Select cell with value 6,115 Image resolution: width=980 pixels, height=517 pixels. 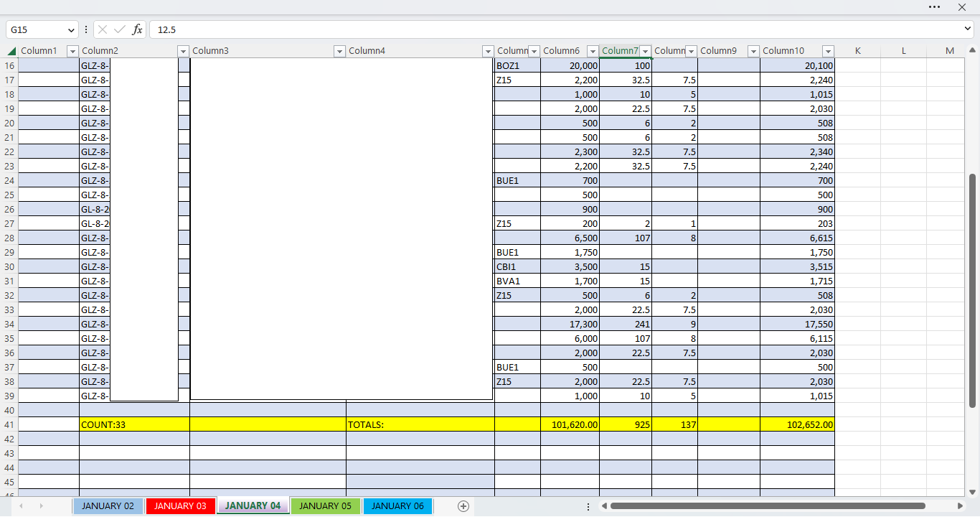coord(797,338)
